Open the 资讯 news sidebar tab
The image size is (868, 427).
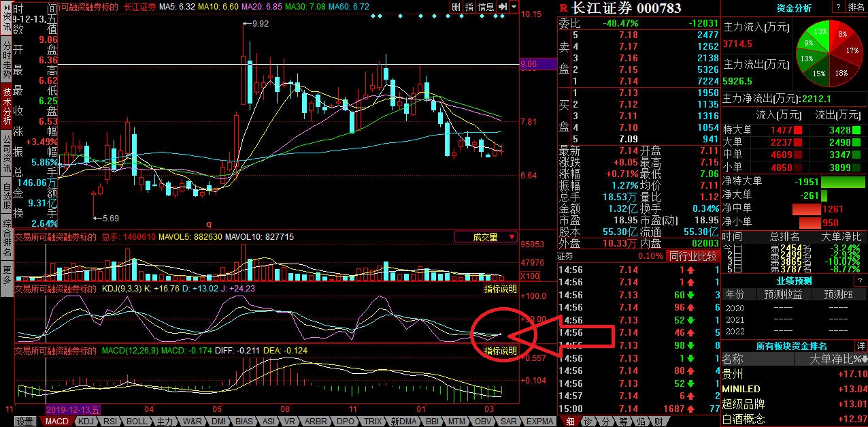click(x=6, y=19)
